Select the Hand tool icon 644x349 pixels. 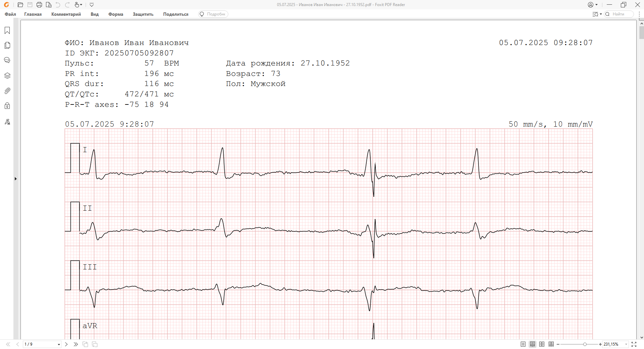[77, 5]
